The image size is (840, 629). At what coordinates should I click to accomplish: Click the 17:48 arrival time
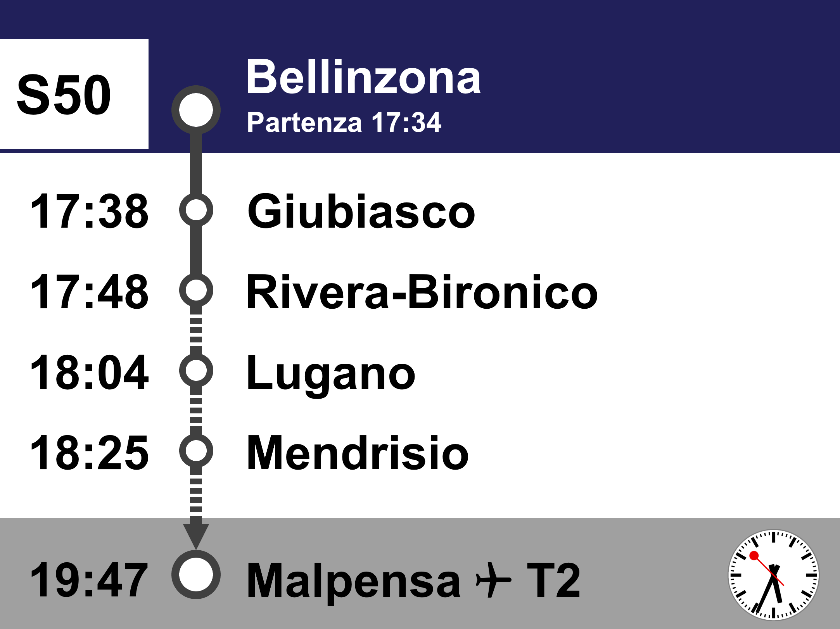point(89,292)
